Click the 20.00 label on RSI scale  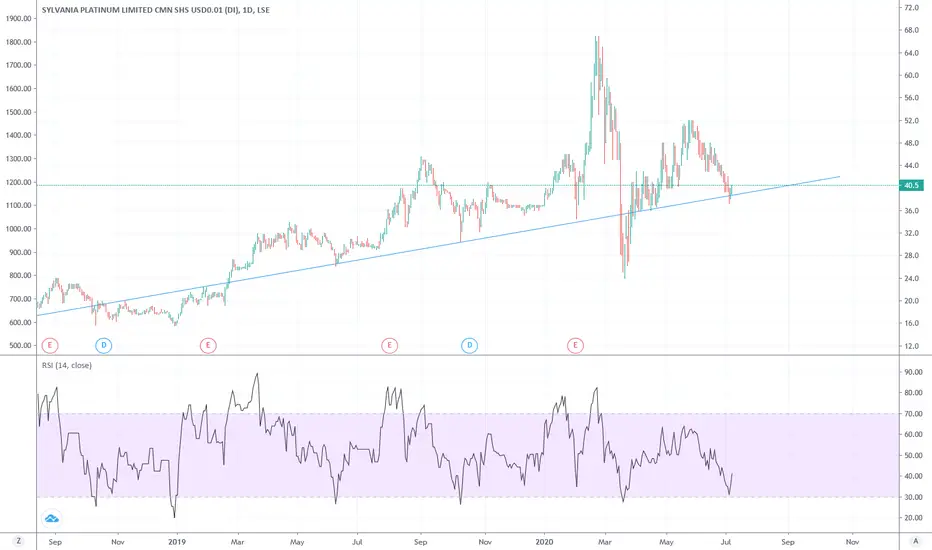[914, 518]
